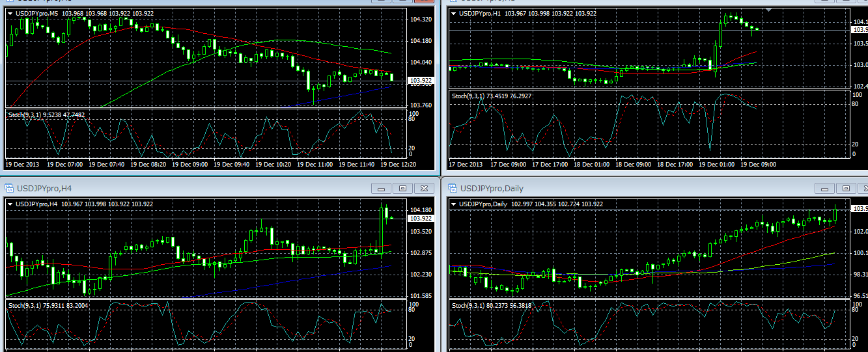Click the Stoch(9,3,1) 75.9311 83.2004 label
The width and height of the screenshot is (868, 352).
pyautogui.click(x=48, y=305)
